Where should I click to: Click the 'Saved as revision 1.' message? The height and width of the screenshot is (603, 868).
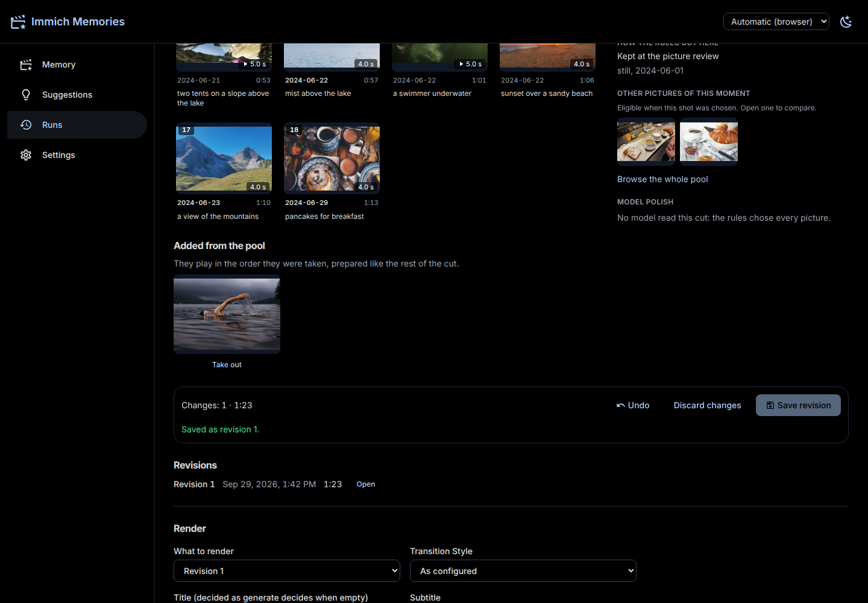(220, 429)
